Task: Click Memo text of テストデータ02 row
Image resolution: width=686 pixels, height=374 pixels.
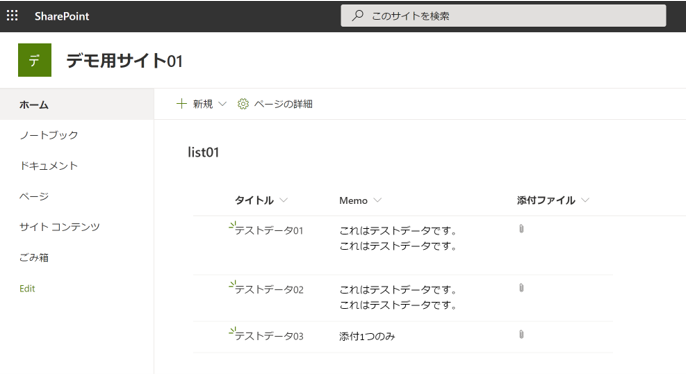Action: click(x=398, y=297)
